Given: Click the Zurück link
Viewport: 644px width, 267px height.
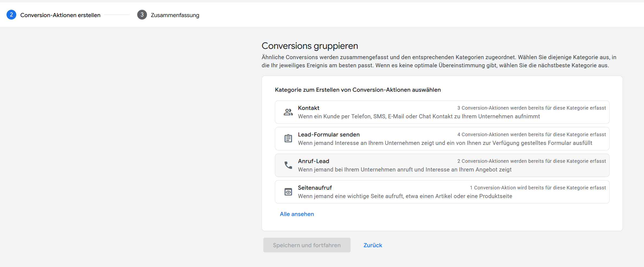Looking at the screenshot, I should click(373, 245).
